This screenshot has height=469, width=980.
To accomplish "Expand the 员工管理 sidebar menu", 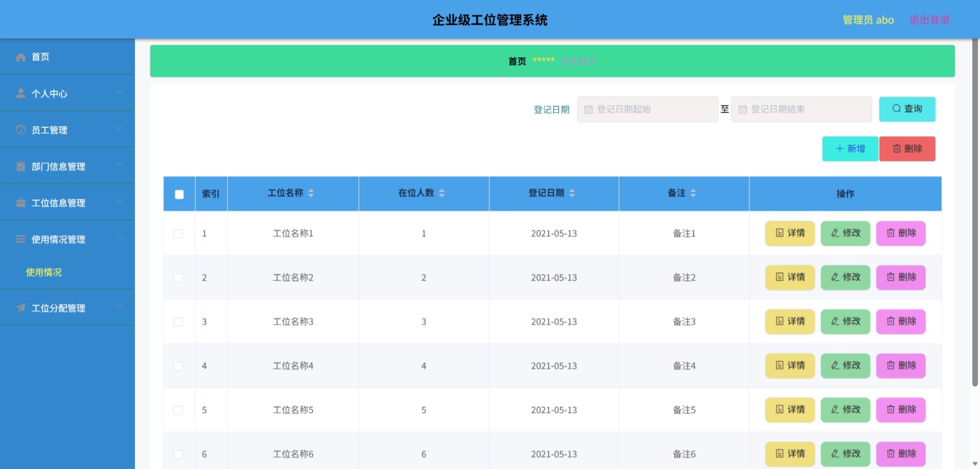I will pos(67,129).
